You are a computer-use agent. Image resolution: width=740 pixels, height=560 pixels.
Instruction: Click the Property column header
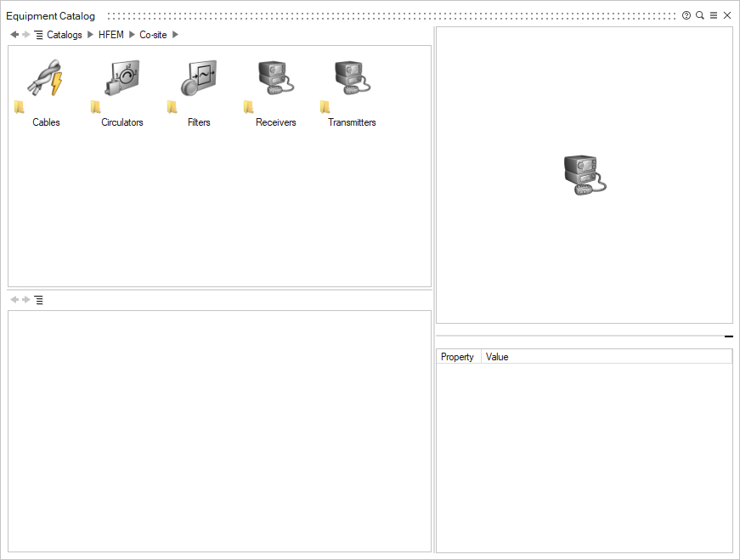tap(457, 357)
